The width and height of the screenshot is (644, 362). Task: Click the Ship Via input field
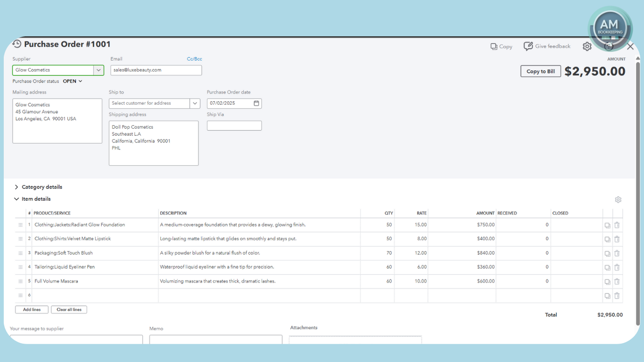pyautogui.click(x=234, y=126)
